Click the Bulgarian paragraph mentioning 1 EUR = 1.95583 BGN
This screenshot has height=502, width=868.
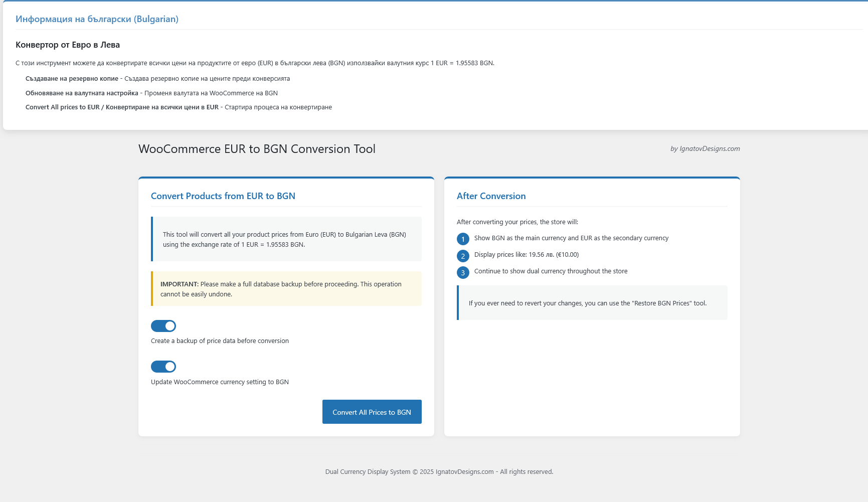pos(255,63)
